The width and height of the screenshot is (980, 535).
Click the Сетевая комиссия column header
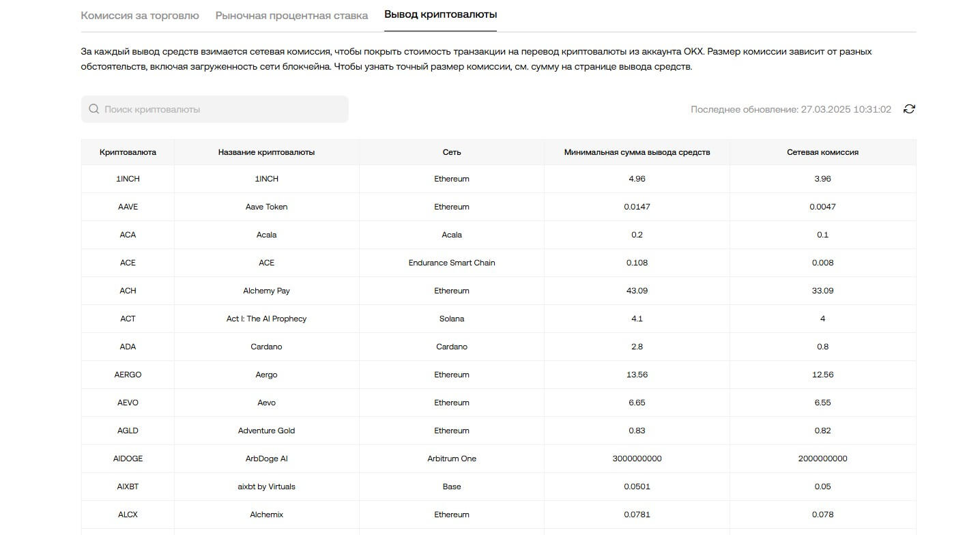822,152
